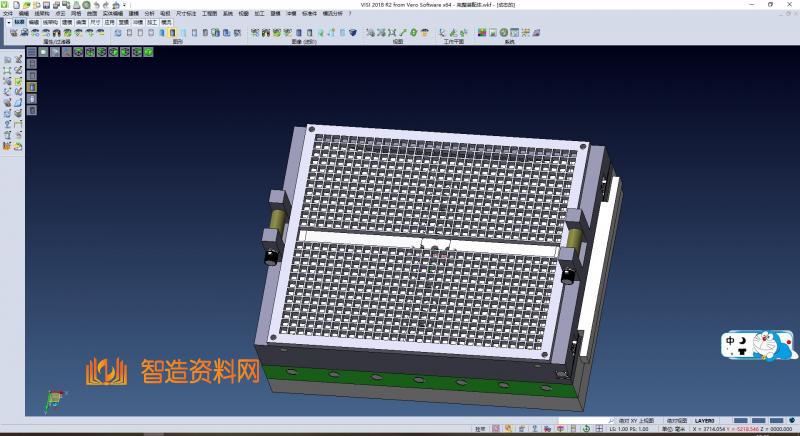This screenshot has width=800, height=436.
Task: Click the New file icon in quick access toolbar
Action: pyautogui.click(x=16, y=5)
